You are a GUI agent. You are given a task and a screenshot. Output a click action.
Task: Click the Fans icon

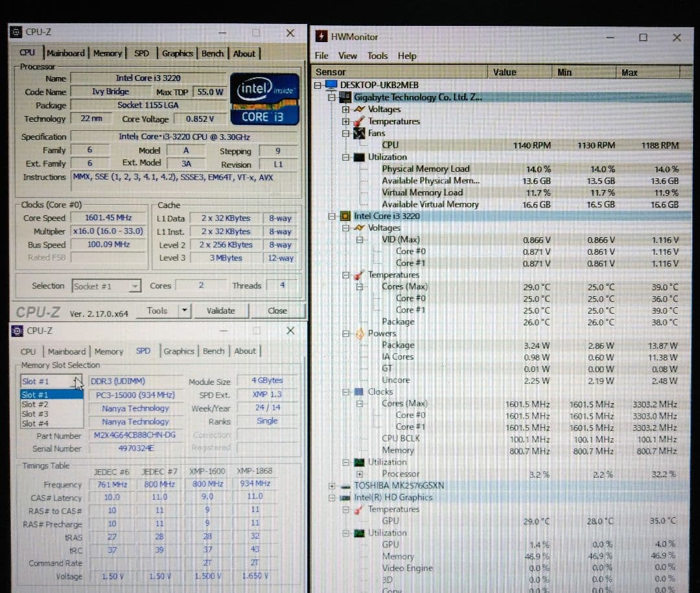coord(359,133)
